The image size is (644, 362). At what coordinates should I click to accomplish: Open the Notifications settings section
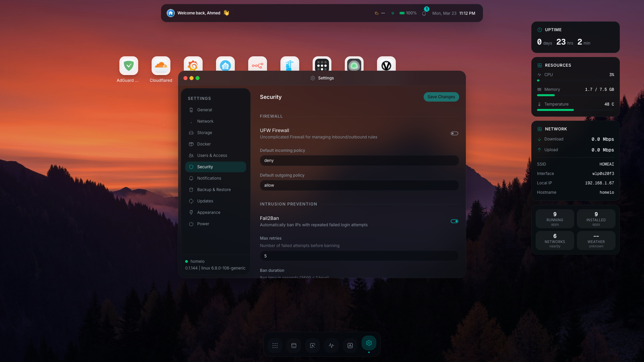(209, 178)
